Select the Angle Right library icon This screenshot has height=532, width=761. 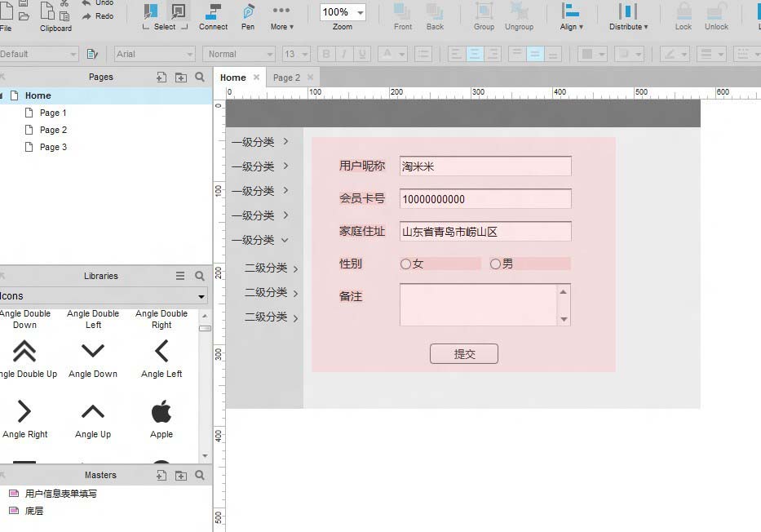[x=24, y=419]
